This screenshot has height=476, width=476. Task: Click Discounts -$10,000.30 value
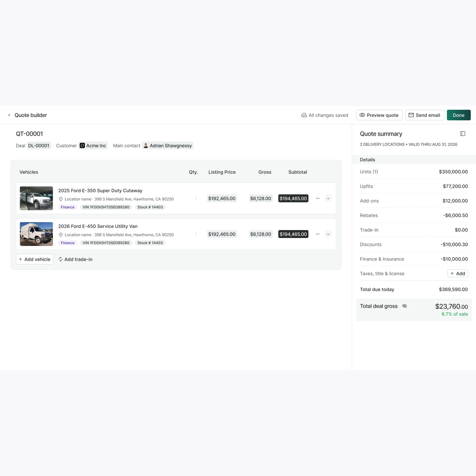pyautogui.click(x=454, y=245)
